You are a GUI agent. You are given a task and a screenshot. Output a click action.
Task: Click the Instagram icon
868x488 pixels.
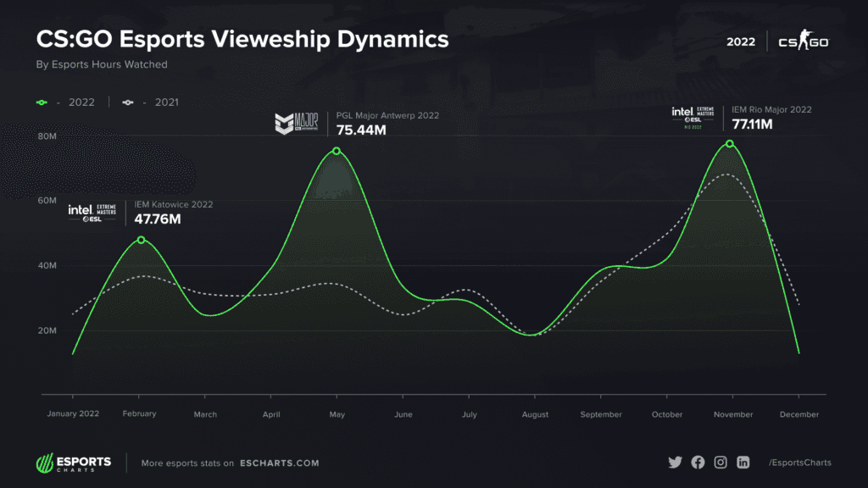pos(720,463)
